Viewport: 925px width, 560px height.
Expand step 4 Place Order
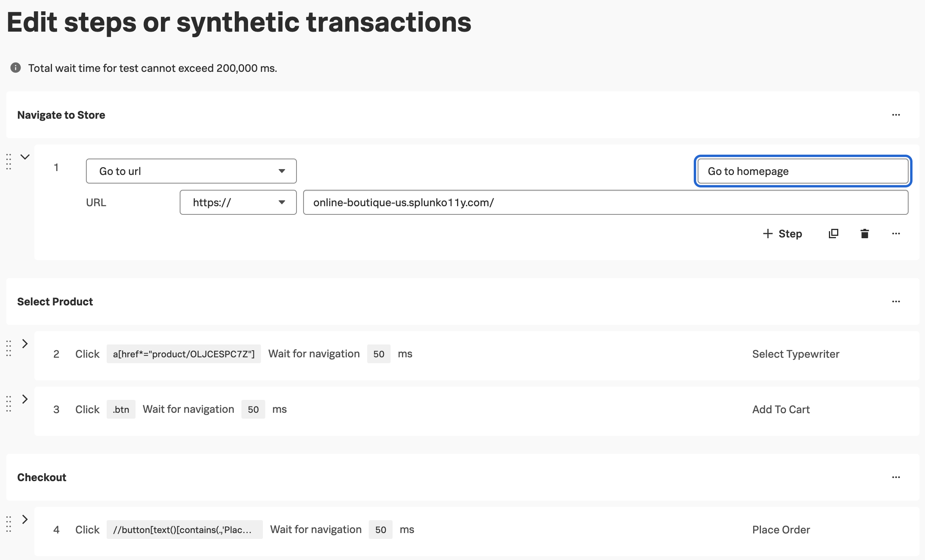coord(25,519)
